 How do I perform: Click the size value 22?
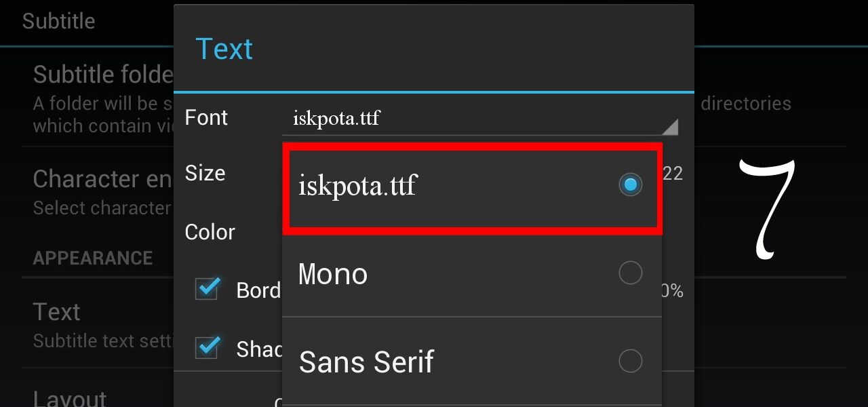click(x=672, y=174)
